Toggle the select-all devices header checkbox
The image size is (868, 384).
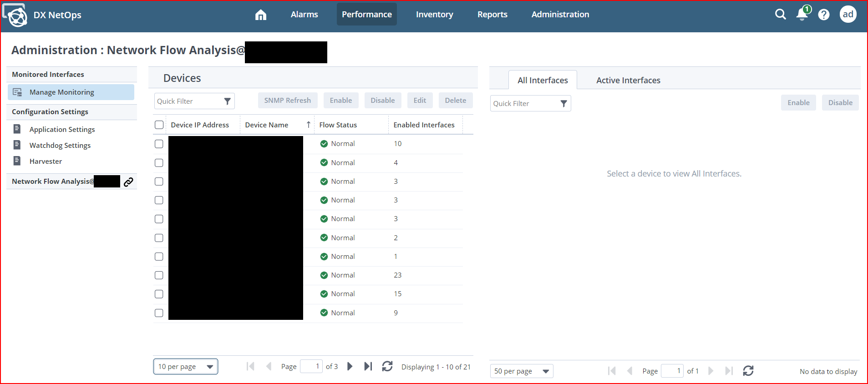[x=159, y=125]
